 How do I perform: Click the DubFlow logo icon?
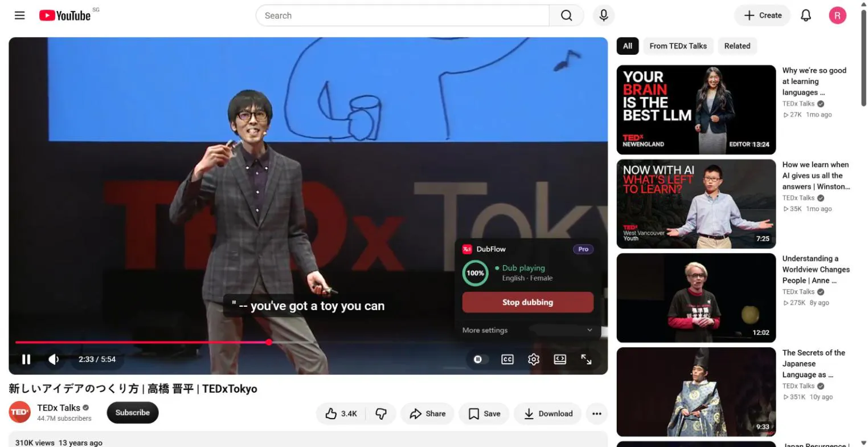pyautogui.click(x=467, y=249)
